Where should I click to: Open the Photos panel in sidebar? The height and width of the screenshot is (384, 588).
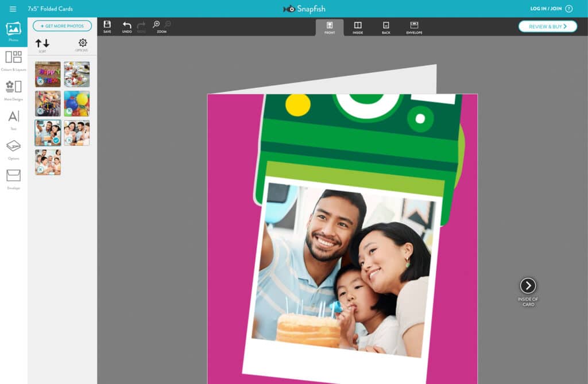point(14,29)
